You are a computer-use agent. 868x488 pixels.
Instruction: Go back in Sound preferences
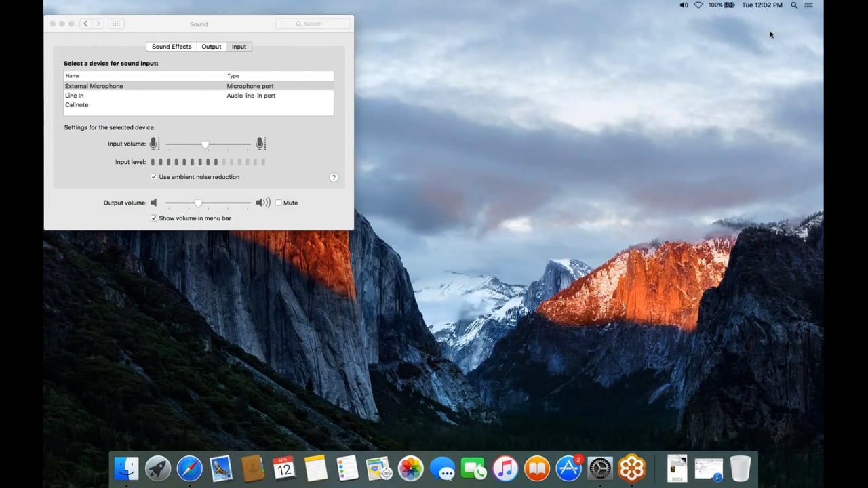click(x=85, y=24)
